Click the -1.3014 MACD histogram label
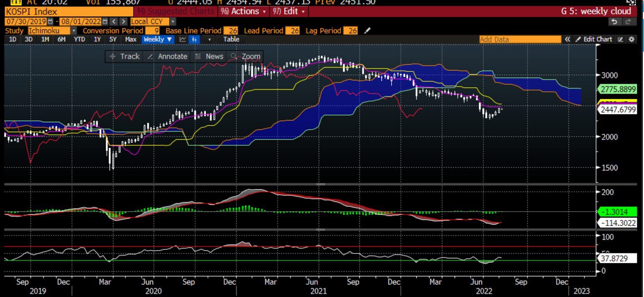 pyautogui.click(x=617, y=212)
